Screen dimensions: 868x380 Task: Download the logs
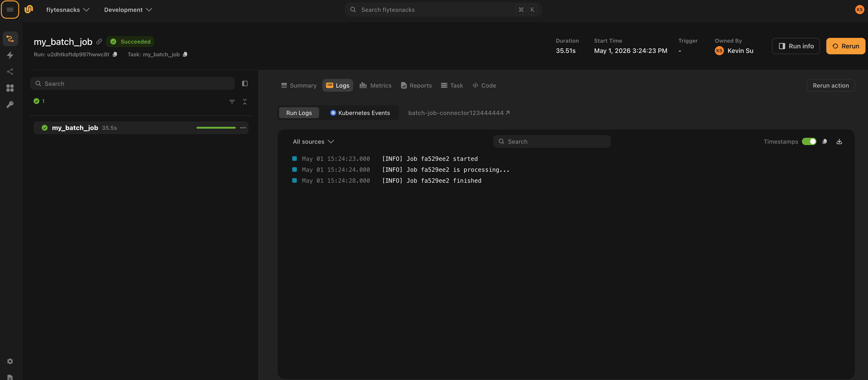point(839,142)
